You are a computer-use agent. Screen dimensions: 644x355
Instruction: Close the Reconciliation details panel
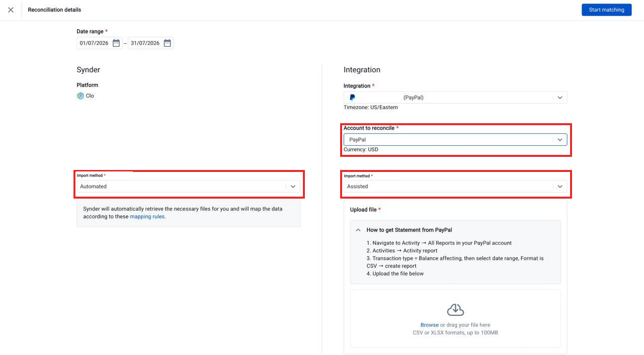click(11, 10)
